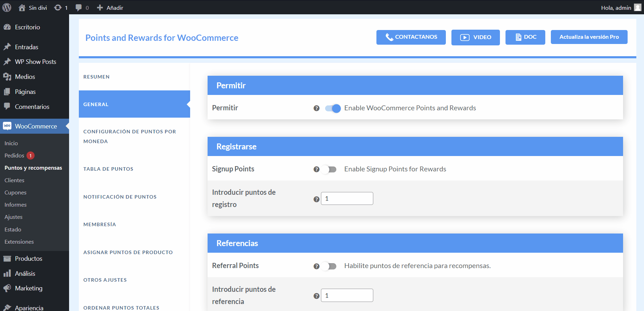This screenshot has height=311, width=644.
Task: Switch to Tabla de Puntos tab
Action: (108, 169)
